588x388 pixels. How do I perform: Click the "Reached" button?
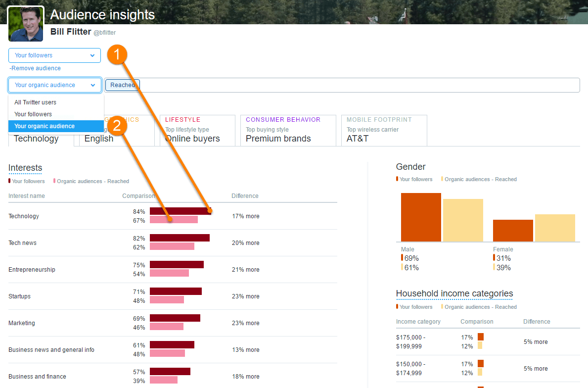pyautogui.click(x=122, y=85)
